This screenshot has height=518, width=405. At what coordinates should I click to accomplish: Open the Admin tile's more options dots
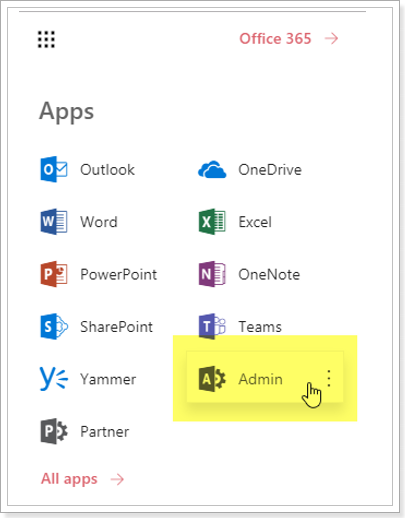point(329,378)
